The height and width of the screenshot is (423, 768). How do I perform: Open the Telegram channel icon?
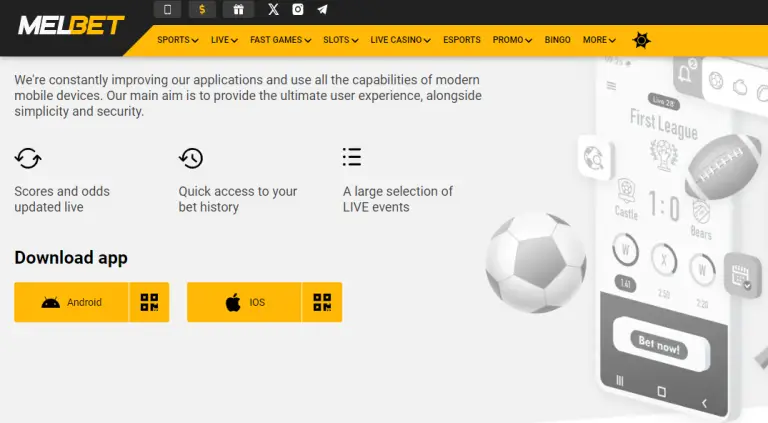pyautogui.click(x=322, y=10)
